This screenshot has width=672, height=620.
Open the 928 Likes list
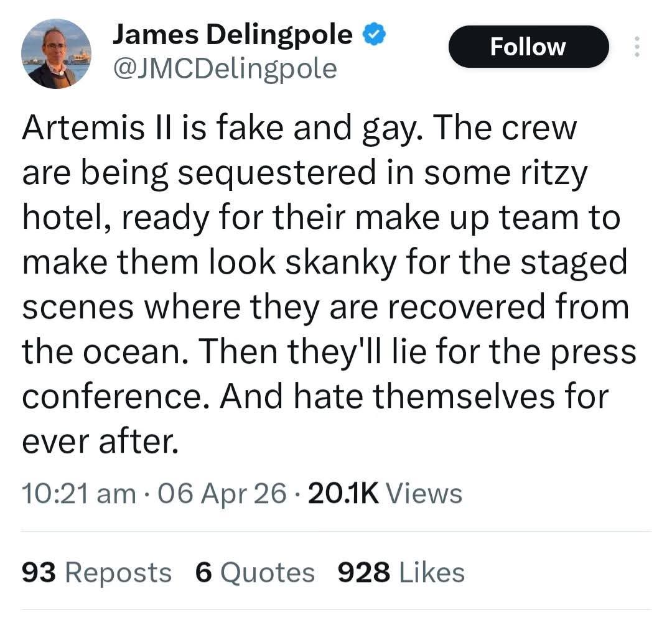401,573
